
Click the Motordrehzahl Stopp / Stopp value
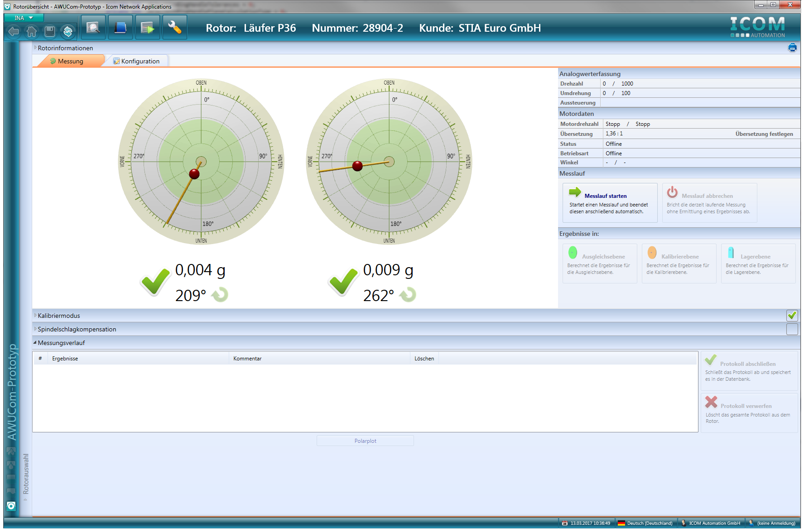(628, 124)
